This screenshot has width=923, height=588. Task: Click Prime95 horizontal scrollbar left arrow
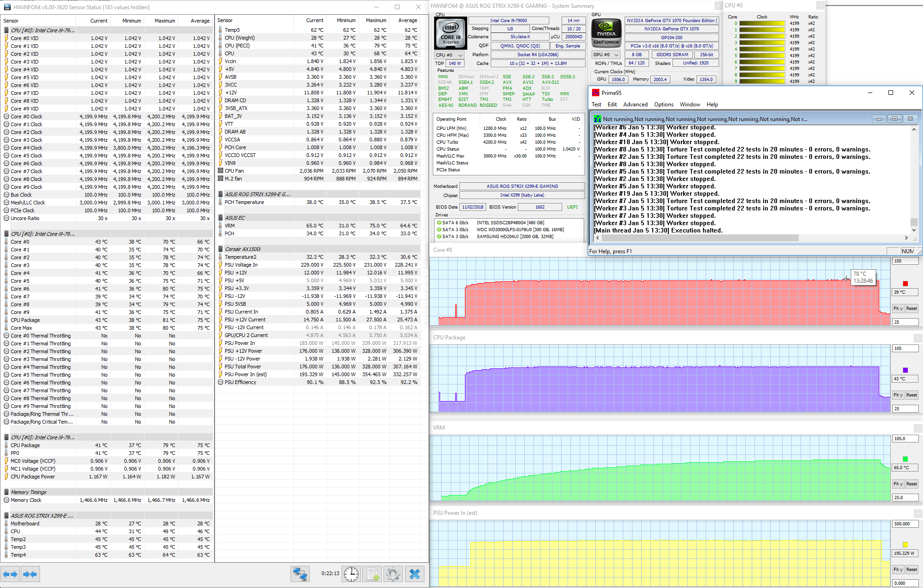point(598,238)
